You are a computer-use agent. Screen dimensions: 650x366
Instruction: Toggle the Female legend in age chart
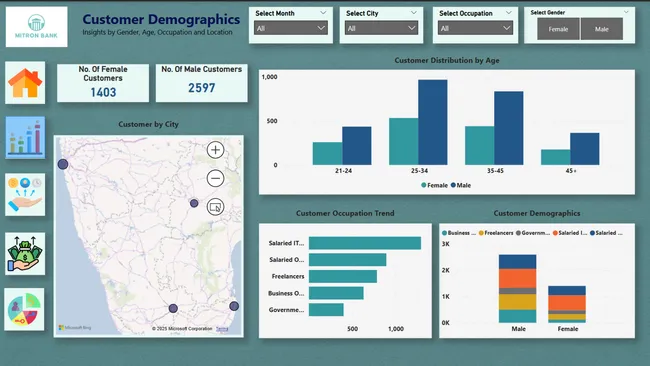pos(434,185)
